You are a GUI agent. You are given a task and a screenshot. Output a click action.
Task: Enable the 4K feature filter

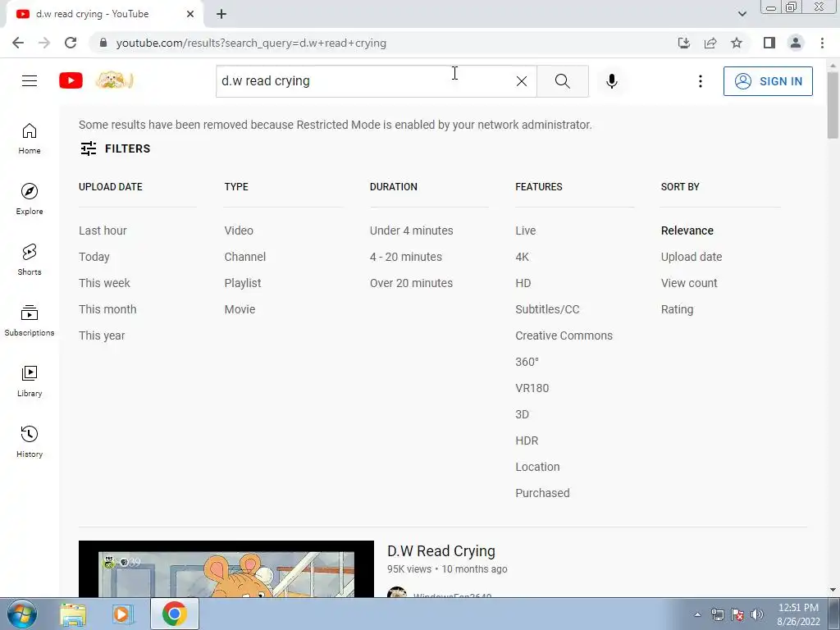pos(523,257)
